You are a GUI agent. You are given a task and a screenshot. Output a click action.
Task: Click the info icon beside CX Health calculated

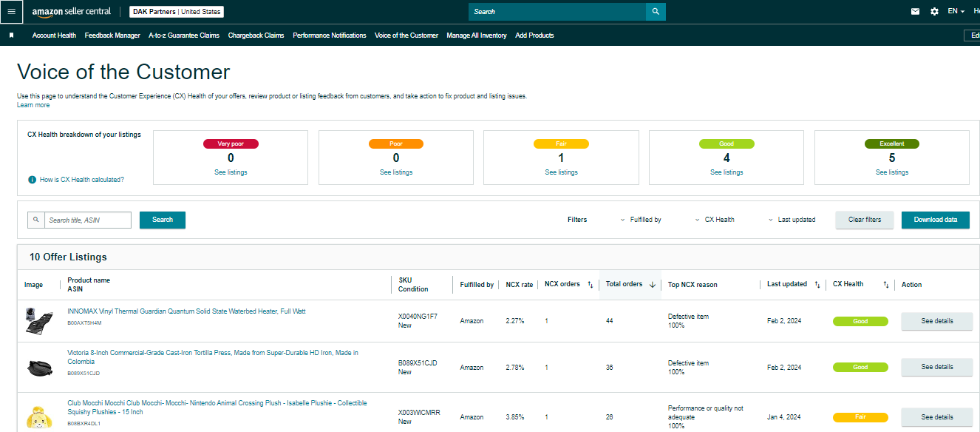click(x=32, y=180)
